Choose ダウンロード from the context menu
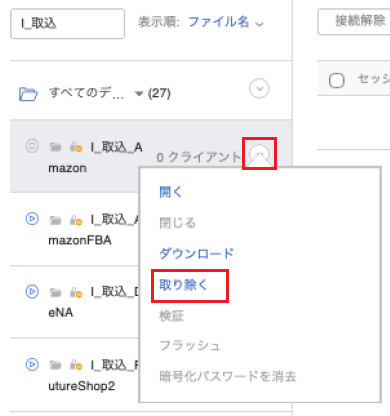The width and height of the screenshot is (390, 416). 196,254
